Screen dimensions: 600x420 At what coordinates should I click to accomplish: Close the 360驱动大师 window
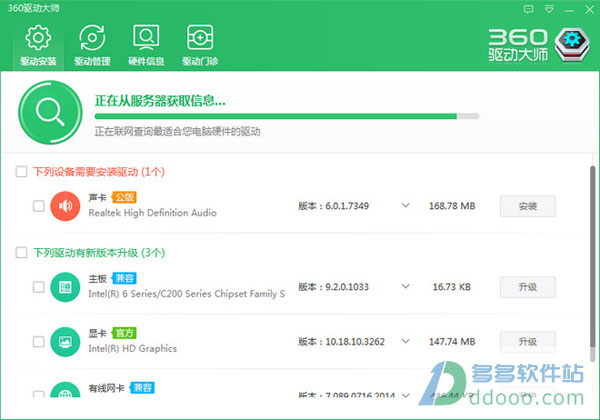tap(590, 9)
